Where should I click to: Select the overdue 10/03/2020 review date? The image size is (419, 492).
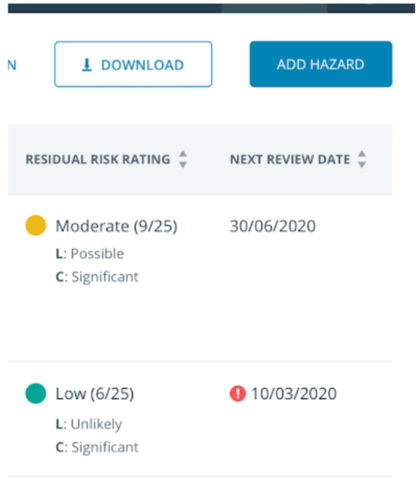[x=294, y=394]
